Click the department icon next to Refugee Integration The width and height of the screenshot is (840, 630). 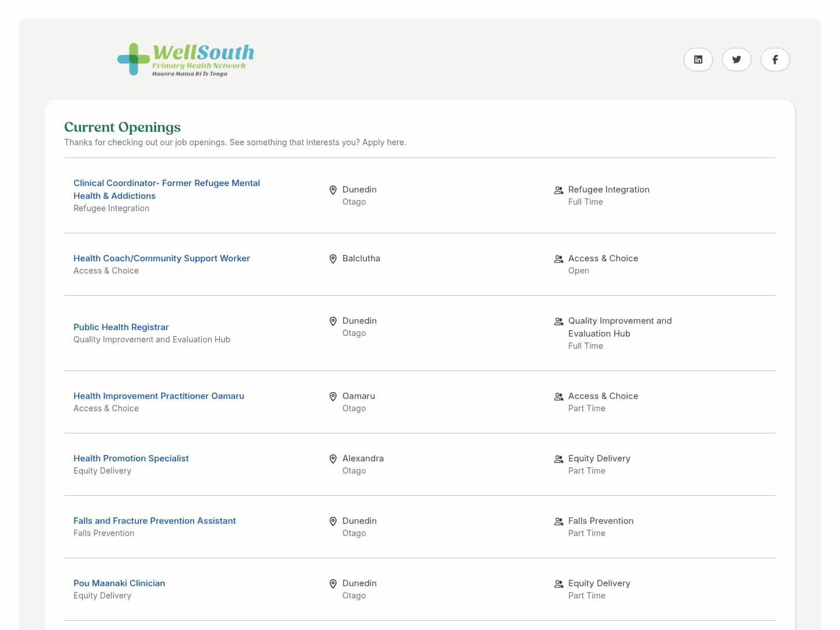tap(558, 190)
